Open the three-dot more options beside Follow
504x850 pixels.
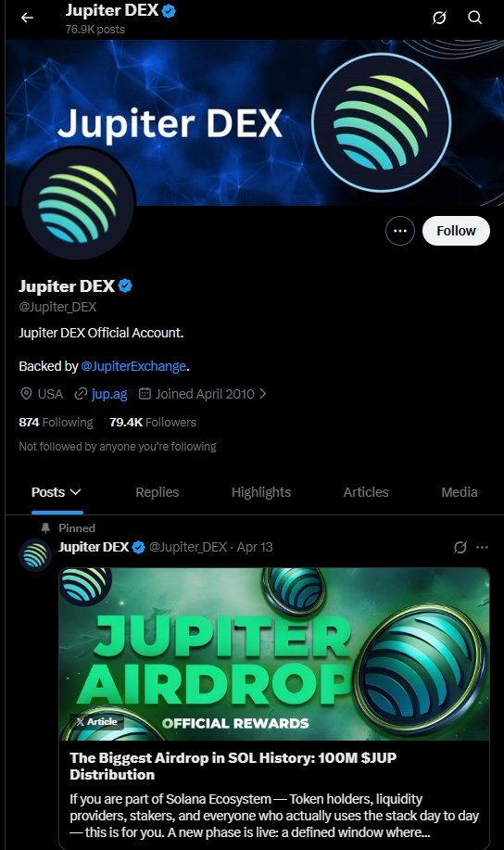pos(400,231)
